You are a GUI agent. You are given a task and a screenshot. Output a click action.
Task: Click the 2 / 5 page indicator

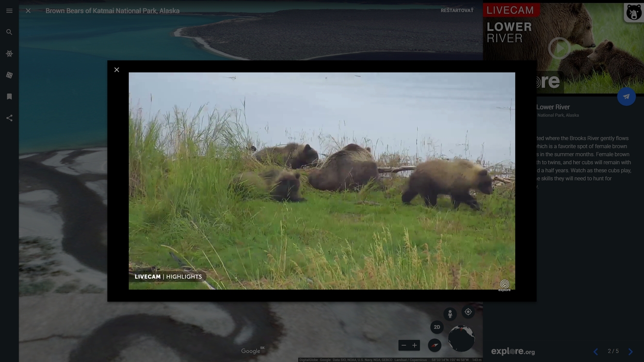[613, 351]
